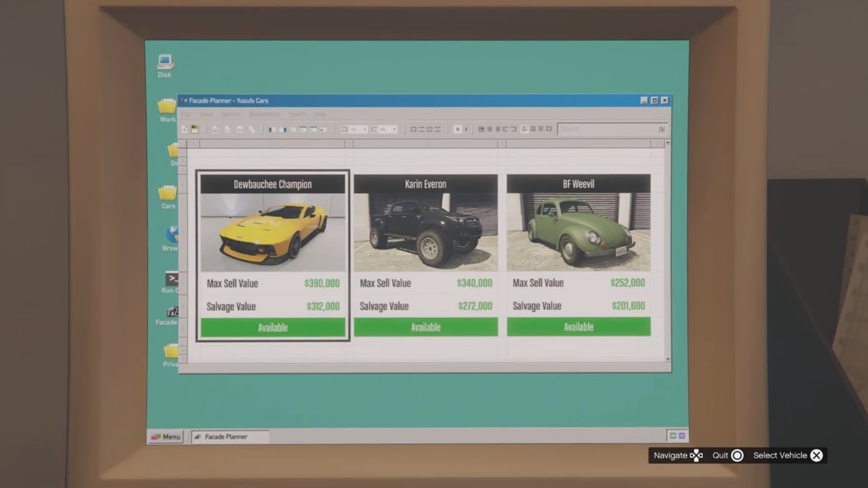Click the save floppy-disk toolbar icon
Image resolution: width=868 pixels, height=488 pixels.
coord(195,129)
